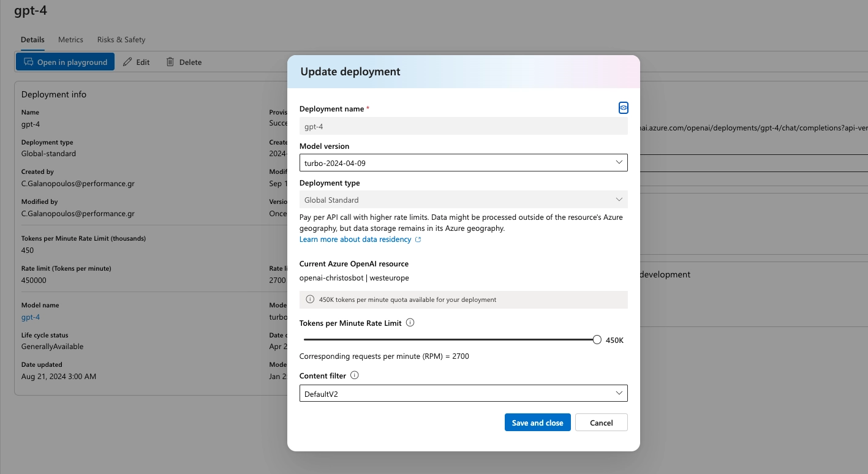This screenshot has height=474, width=868.
Task: Click Save and close button
Action: pyautogui.click(x=538, y=423)
